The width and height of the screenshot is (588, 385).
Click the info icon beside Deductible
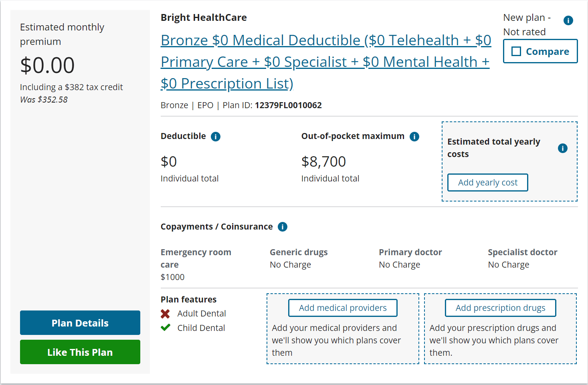pyautogui.click(x=216, y=137)
